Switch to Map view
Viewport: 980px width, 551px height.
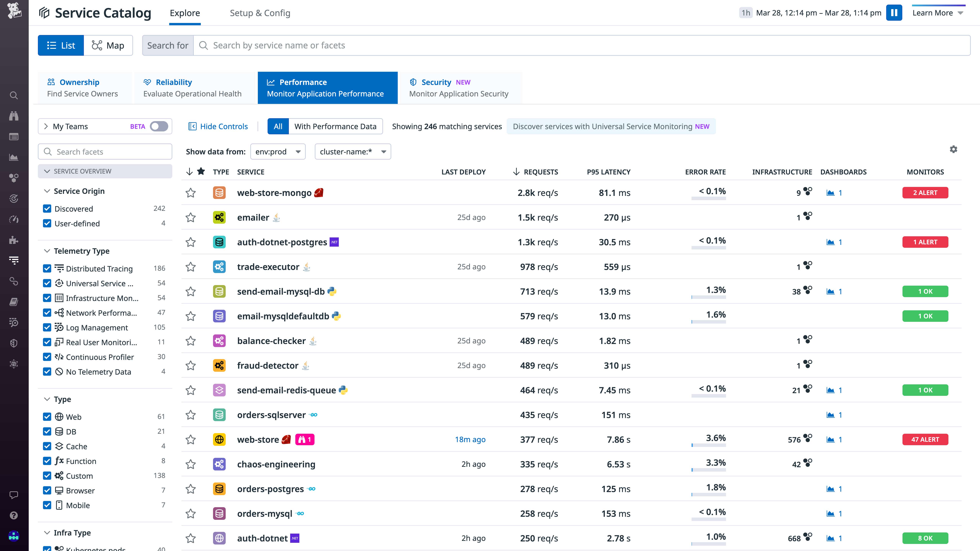pyautogui.click(x=108, y=45)
